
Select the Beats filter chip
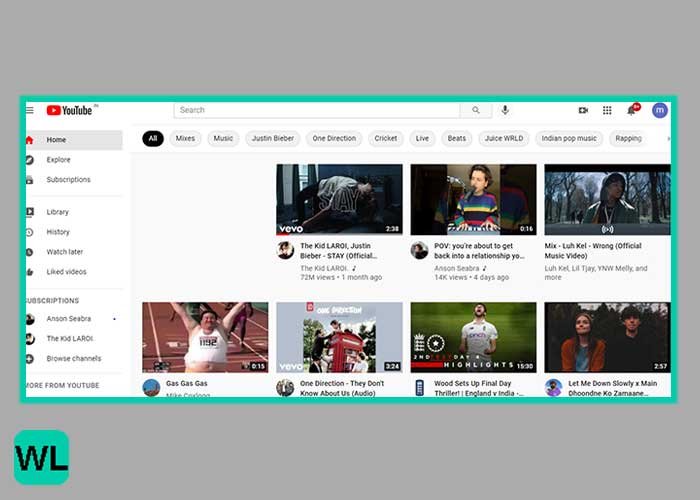457,138
